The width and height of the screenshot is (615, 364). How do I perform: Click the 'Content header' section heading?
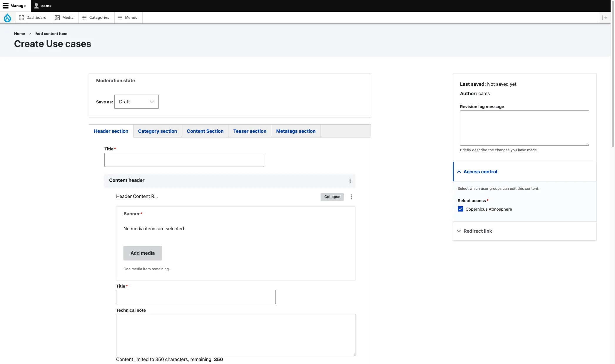point(127,180)
